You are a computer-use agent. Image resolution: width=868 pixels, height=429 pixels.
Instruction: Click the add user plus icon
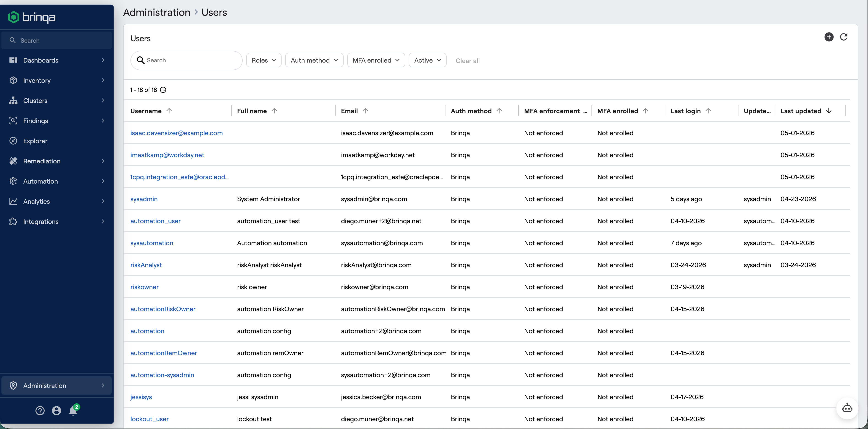click(x=829, y=37)
